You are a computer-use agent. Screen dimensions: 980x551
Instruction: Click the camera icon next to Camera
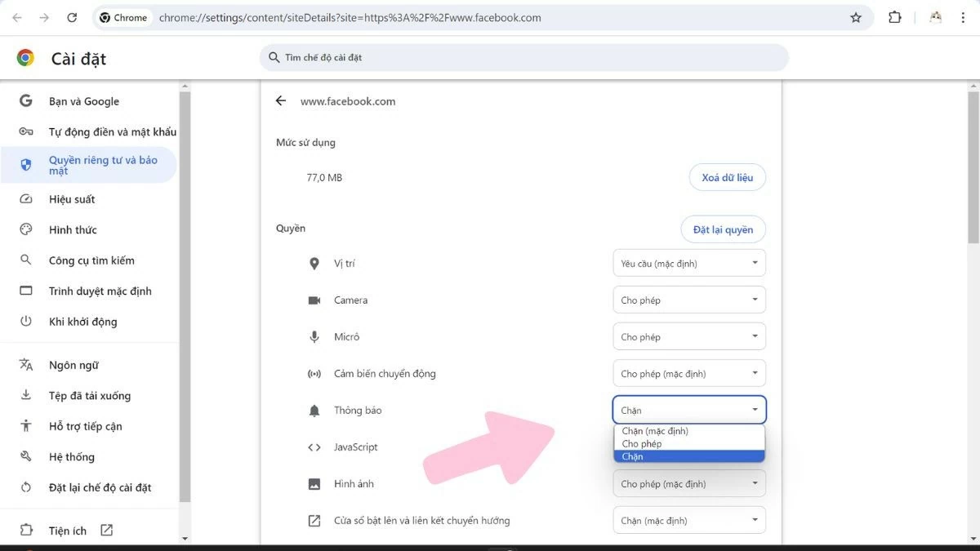tap(314, 300)
